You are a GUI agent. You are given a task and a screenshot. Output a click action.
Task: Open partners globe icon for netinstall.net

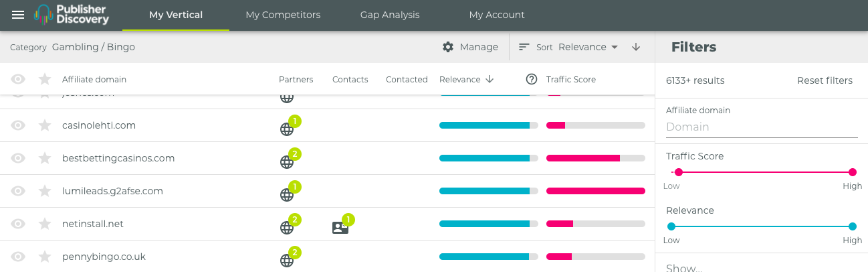[x=287, y=227]
